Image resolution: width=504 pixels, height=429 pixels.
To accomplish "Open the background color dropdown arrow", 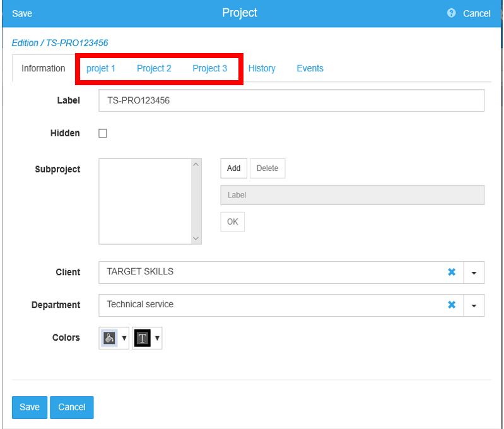I will coord(124,338).
